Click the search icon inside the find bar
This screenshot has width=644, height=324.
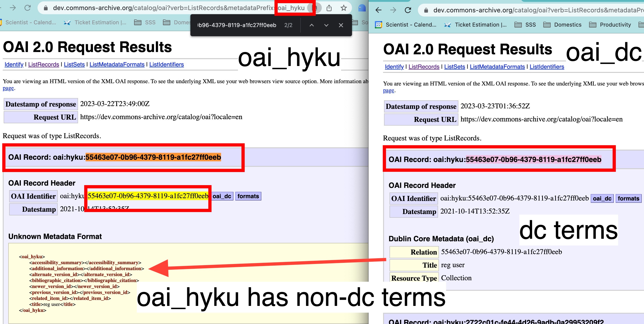tap(316, 8)
